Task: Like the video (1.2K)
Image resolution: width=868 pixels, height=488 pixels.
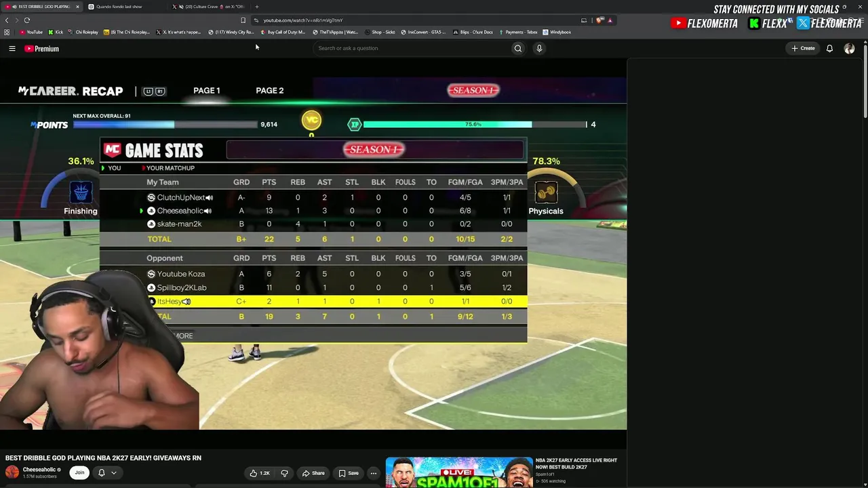Action: click(260, 473)
